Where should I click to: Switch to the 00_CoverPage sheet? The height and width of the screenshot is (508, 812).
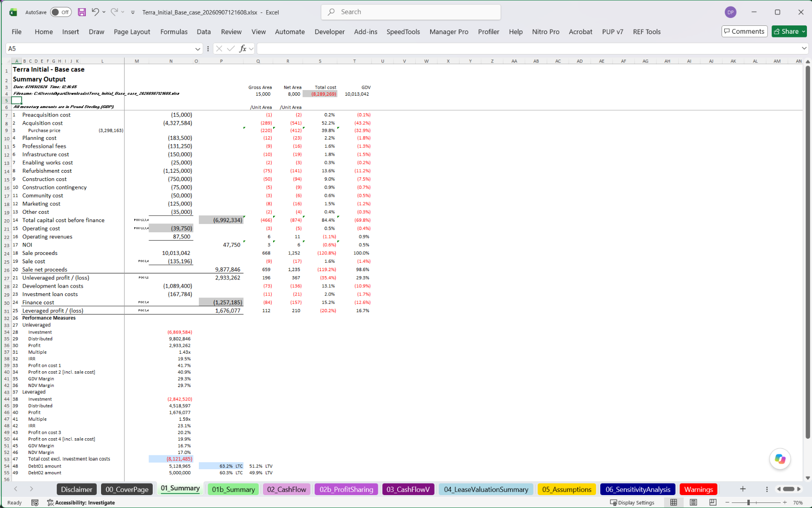pos(127,490)
